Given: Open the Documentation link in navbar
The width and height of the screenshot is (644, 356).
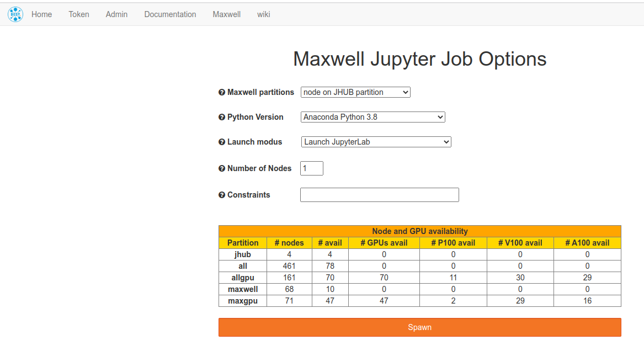Looking at the screenshot, I should [x=170, y=14].
